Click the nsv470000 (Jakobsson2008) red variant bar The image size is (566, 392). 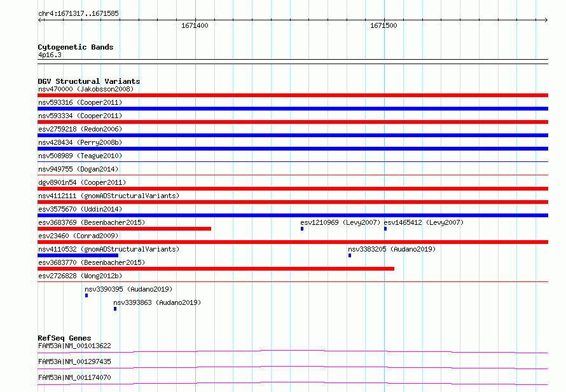(x=293, y=95)
